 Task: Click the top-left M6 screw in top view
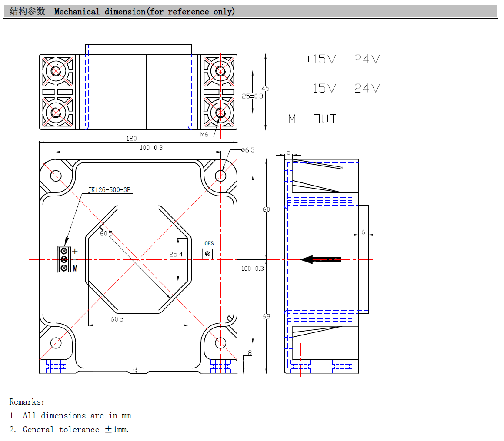tap(56, 71)
